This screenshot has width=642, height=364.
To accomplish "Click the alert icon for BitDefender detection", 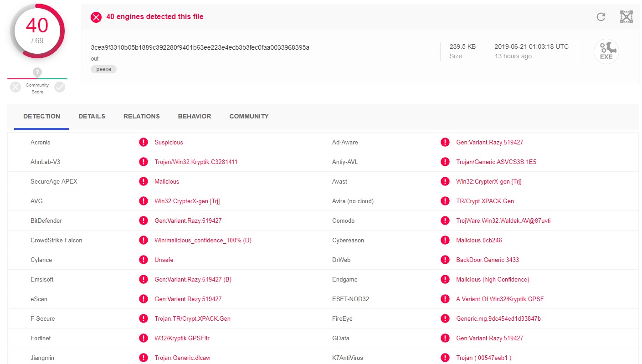I will point(144,220).
